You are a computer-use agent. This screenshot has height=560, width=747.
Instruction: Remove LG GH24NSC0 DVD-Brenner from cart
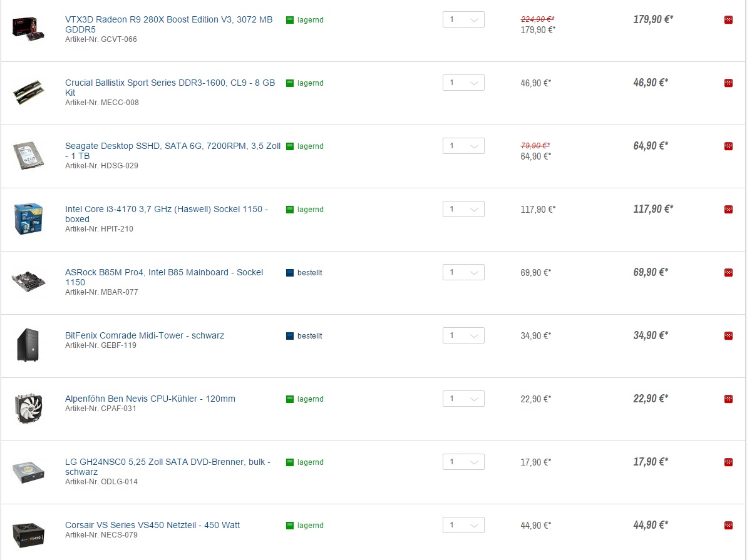pos(728,462)
